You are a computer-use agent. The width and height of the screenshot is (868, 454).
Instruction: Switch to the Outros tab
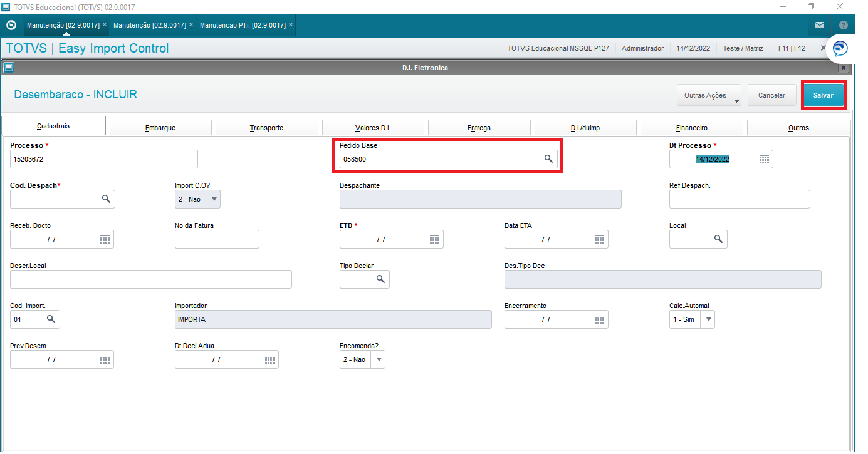coord(798,128)
